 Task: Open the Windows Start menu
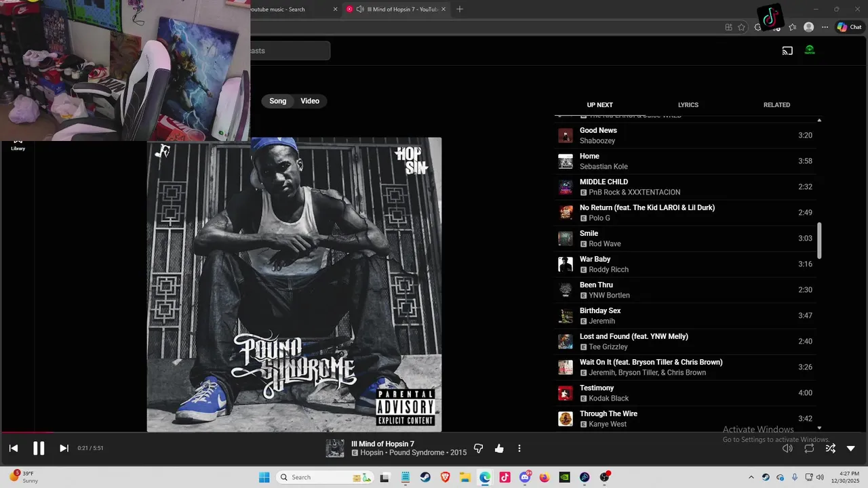tap(264, 477)
